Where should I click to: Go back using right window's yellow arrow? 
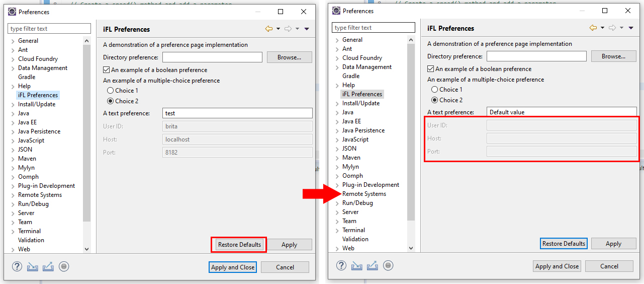point(593,28)
